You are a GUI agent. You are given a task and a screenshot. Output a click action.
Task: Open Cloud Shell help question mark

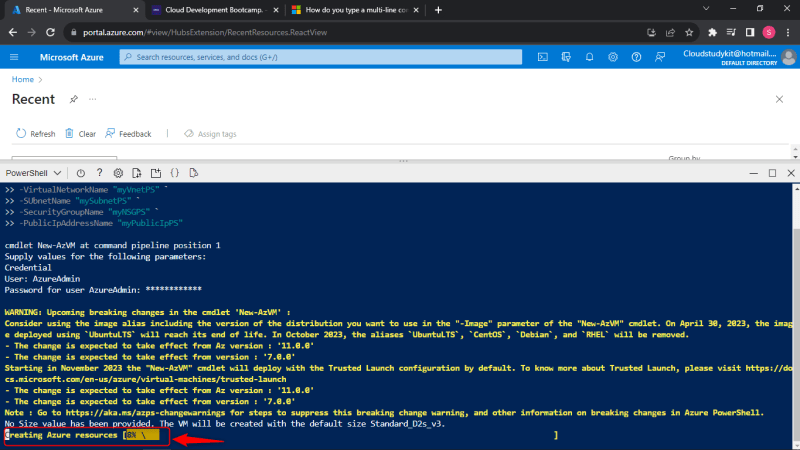[x=99, y=173]
